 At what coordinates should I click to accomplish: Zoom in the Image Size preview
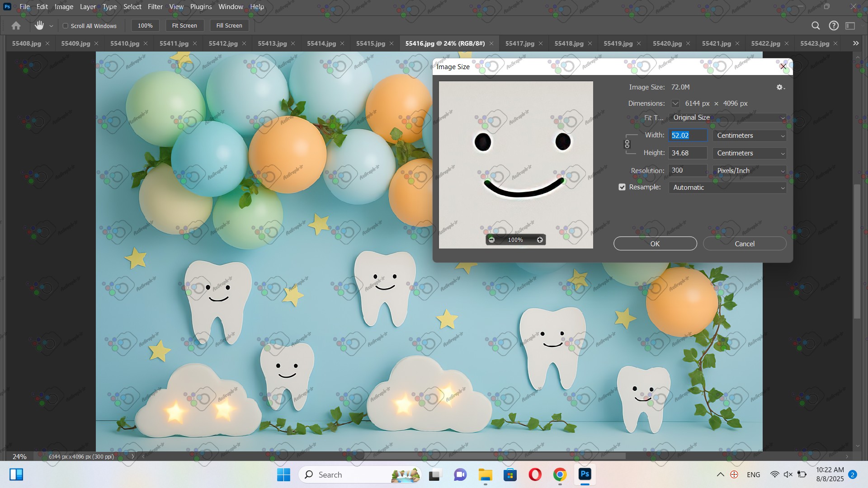click(x=540, y=240)
